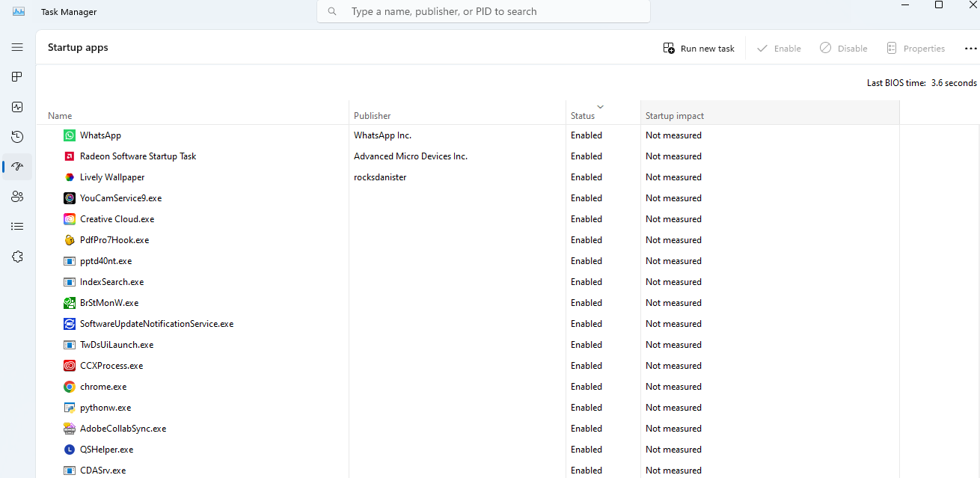Select the Startup apps sidebar icon
The height and width of the screenshot is (478, 980).
17,167
